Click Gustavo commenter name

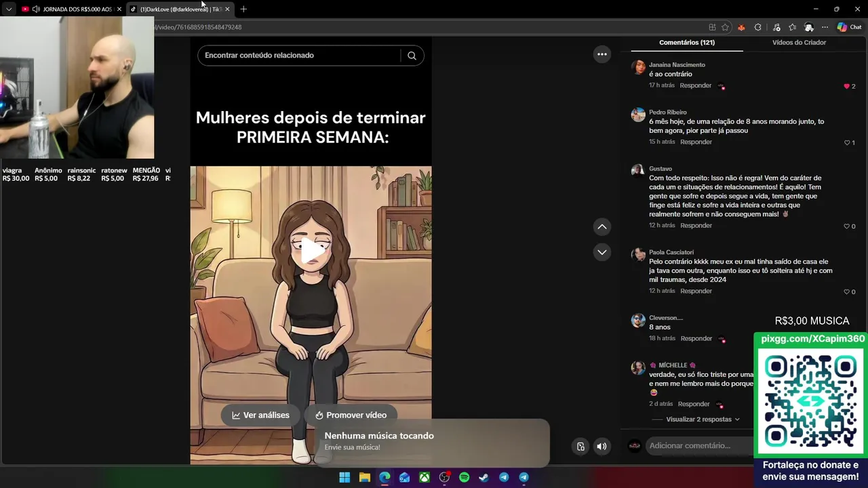pos(660,169)
